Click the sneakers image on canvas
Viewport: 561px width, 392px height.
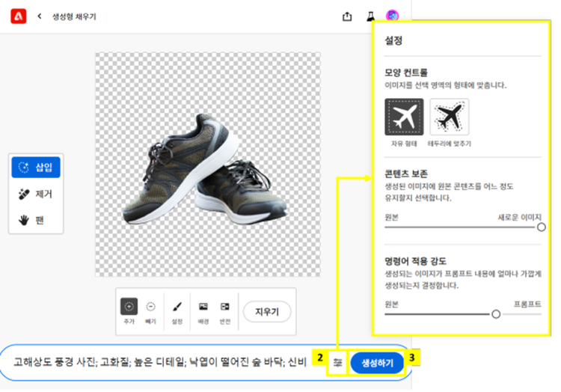pos(205,170)
